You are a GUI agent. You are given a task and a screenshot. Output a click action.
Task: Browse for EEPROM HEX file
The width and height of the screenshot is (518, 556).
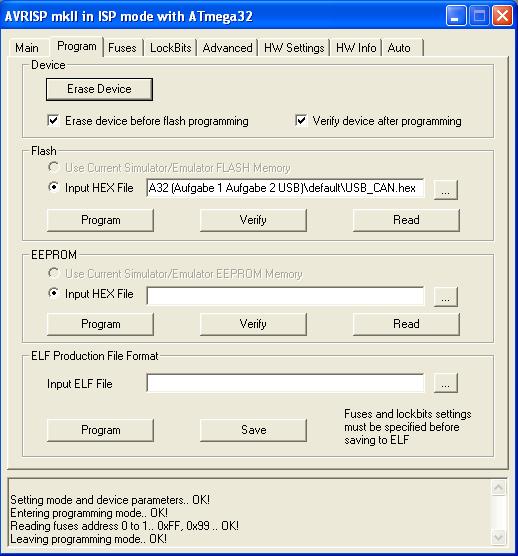point(446,297)
